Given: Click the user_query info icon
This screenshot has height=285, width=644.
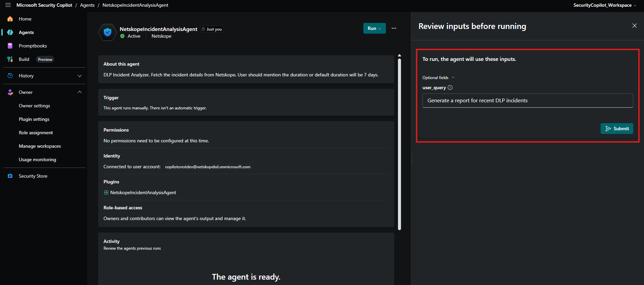Looking at the screenshot, I should coord(450,87).
